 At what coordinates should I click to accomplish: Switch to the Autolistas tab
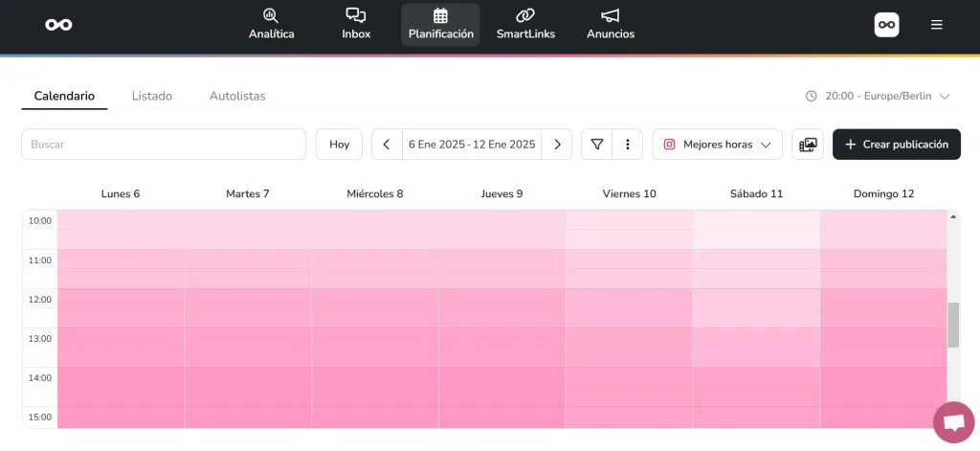coord(237,96)
